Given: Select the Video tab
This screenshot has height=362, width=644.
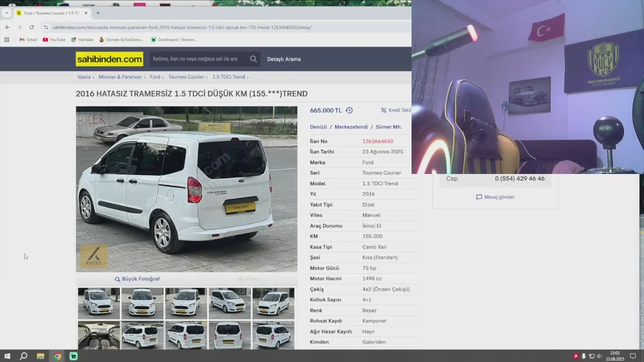Looking at the screenshot, I should 248,279.
